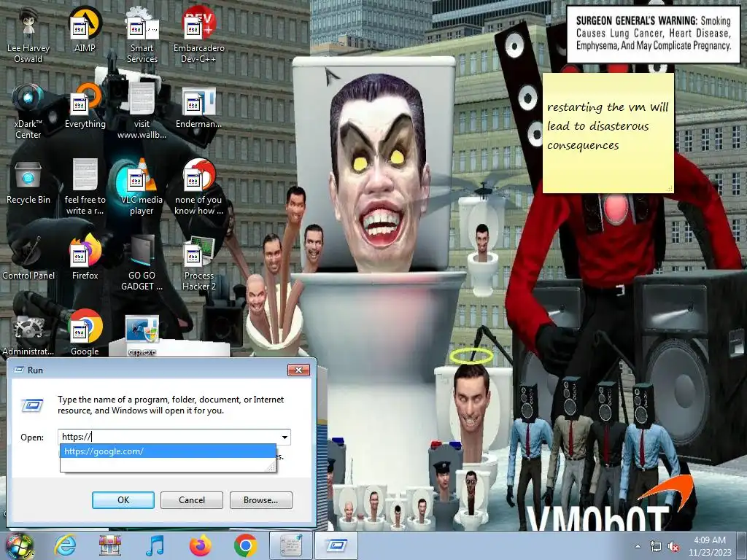Select the https://google.com/ suggestion
This screenshot has width=747, height=560.
(168, 451)
